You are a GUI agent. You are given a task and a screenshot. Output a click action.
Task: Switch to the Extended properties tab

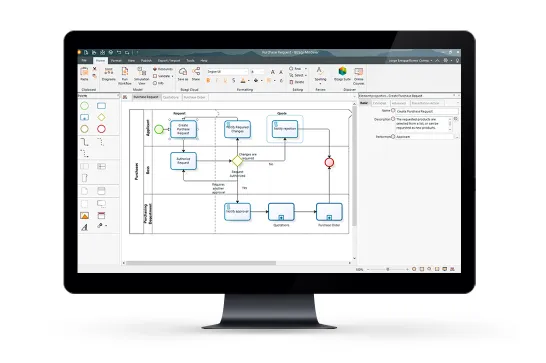pos(379,103)
